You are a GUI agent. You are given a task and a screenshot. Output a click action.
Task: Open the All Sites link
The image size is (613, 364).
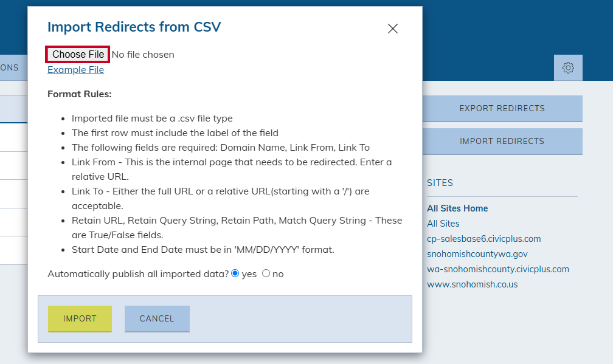443,224
